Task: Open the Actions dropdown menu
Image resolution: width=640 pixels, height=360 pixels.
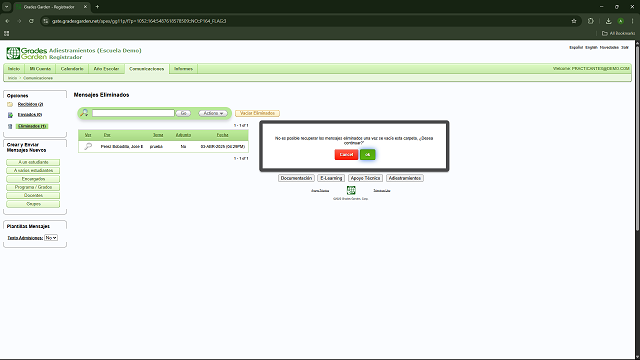Action: pyautogui.click(x=213, y=113)
